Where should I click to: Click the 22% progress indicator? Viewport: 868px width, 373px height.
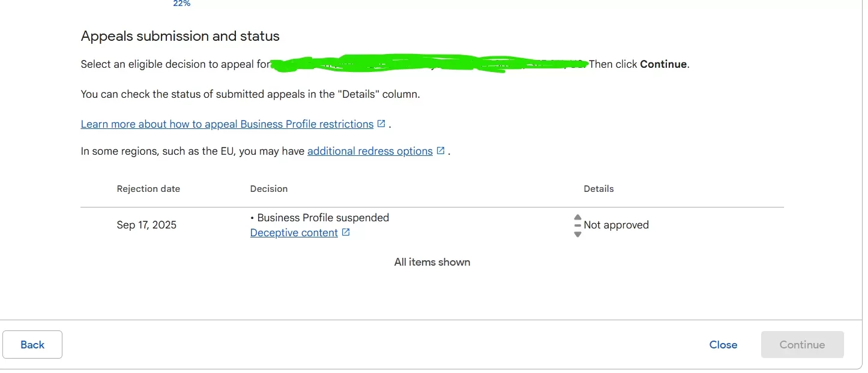coord(181,4)
